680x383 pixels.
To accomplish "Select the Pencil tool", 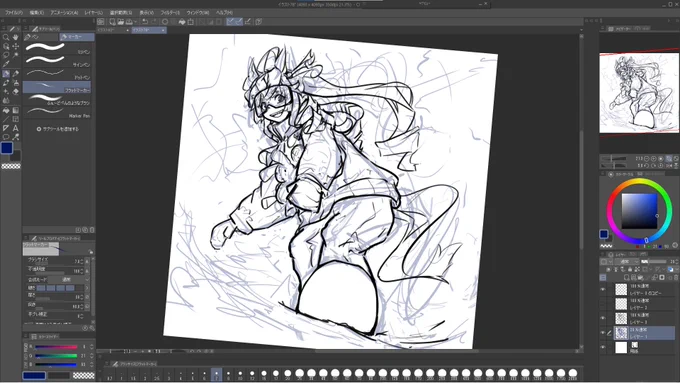I will tap(16, 73).
